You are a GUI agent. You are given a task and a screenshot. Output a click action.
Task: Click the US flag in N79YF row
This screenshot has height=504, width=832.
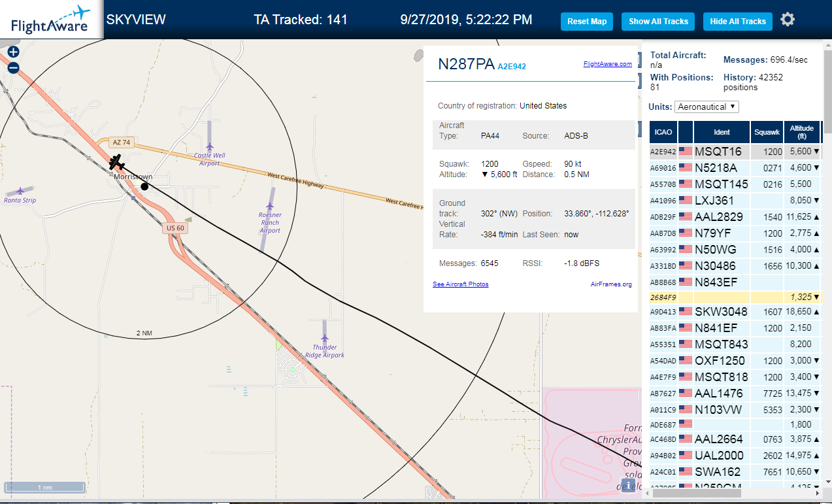[686, 233]
